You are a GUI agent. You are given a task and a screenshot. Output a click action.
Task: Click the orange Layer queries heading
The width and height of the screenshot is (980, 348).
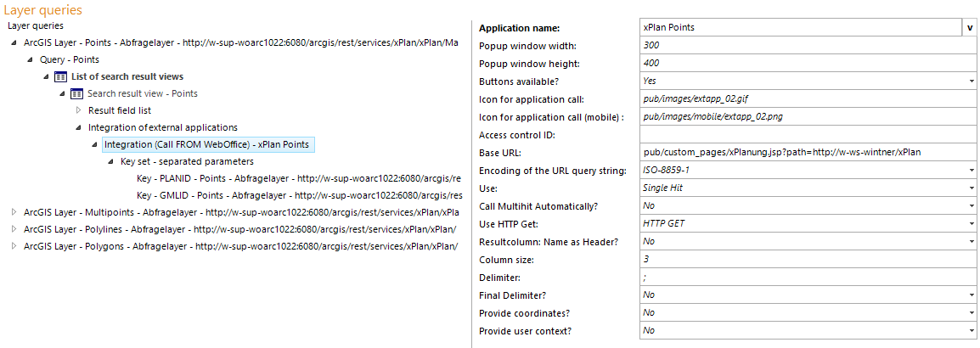(42, 9)
